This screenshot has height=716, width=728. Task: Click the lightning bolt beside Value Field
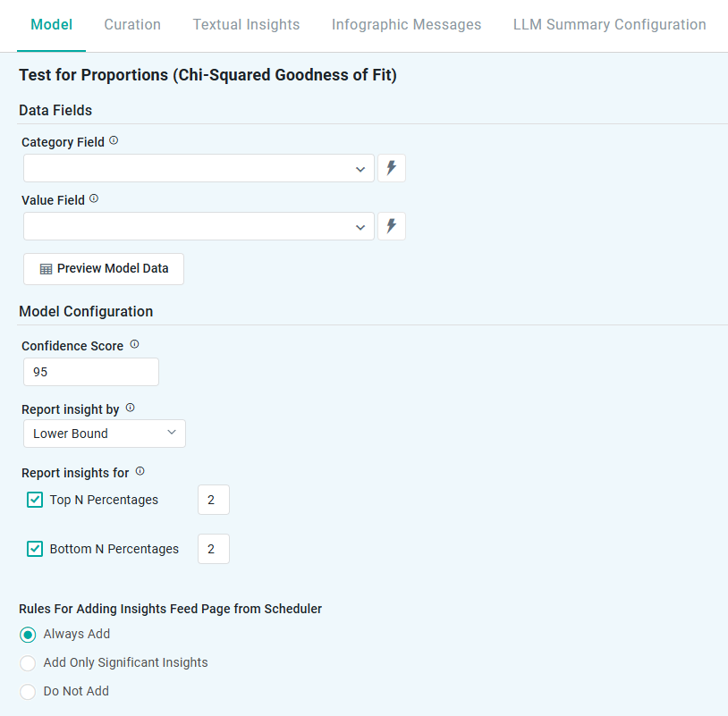point(391,226)
